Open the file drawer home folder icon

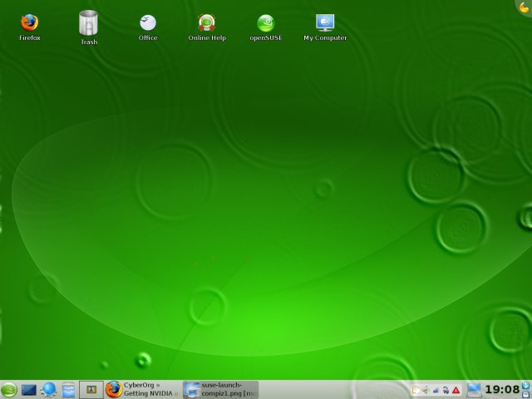pos(68,390)
